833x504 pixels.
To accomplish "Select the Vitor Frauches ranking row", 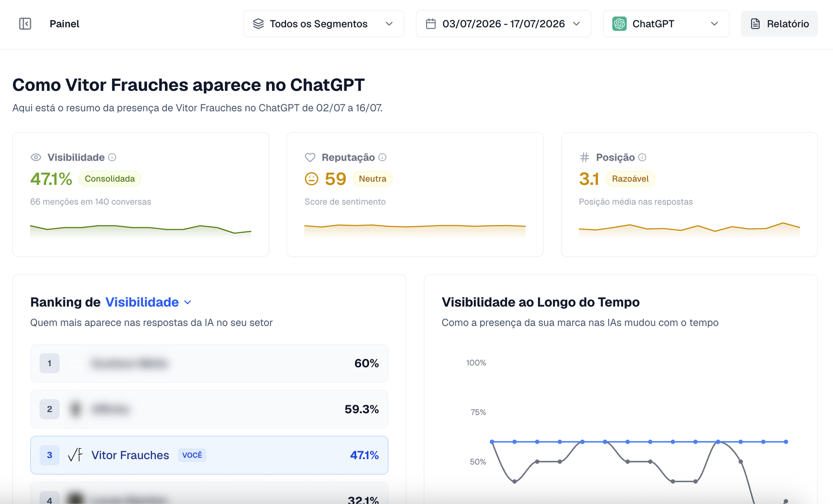I will point(209,455).
